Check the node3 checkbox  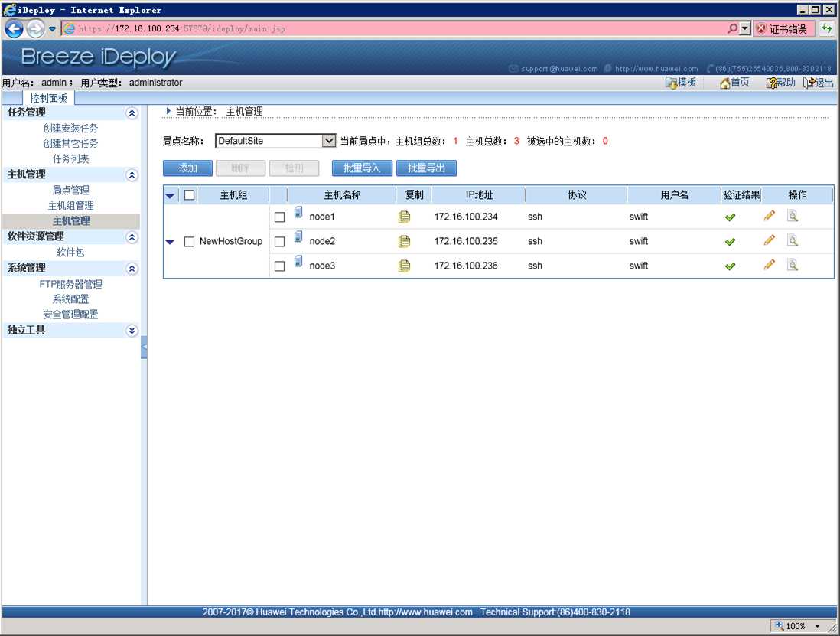(x=279, y=266)
